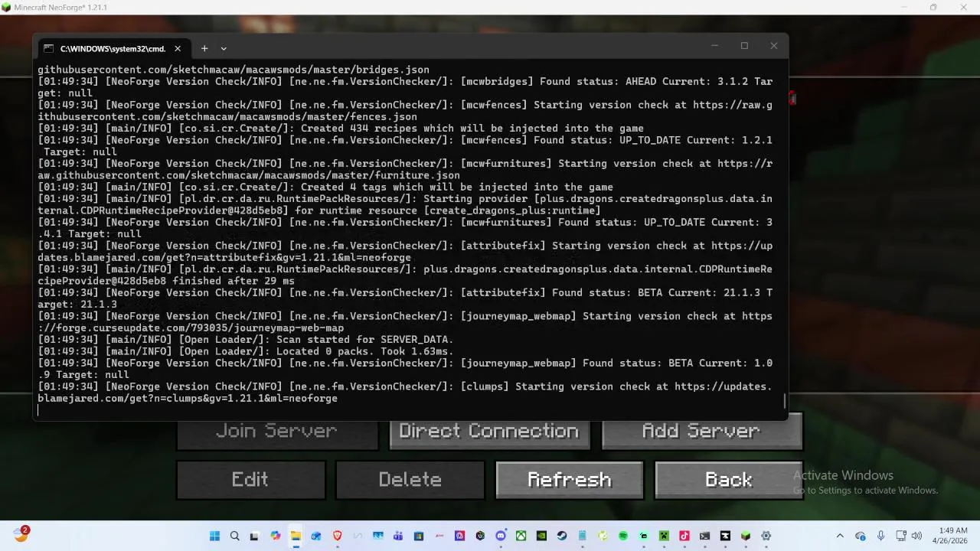This screenshot has width=980, height=551.
Task: Click the Refresh button in Minecraft
Action: pos(569,480)
